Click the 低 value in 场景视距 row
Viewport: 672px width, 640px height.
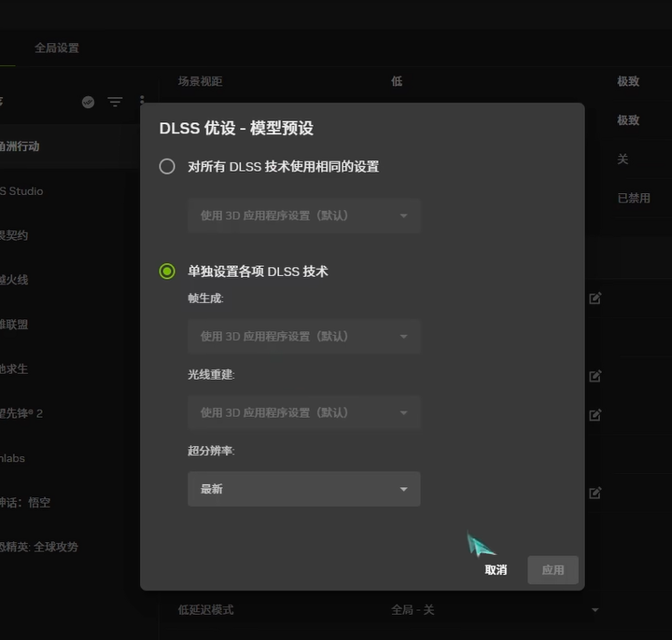(x=397, y=81)
